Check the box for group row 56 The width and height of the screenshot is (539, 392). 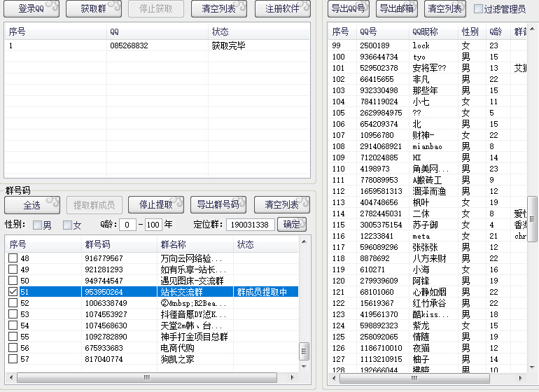(x=13, y=348)
